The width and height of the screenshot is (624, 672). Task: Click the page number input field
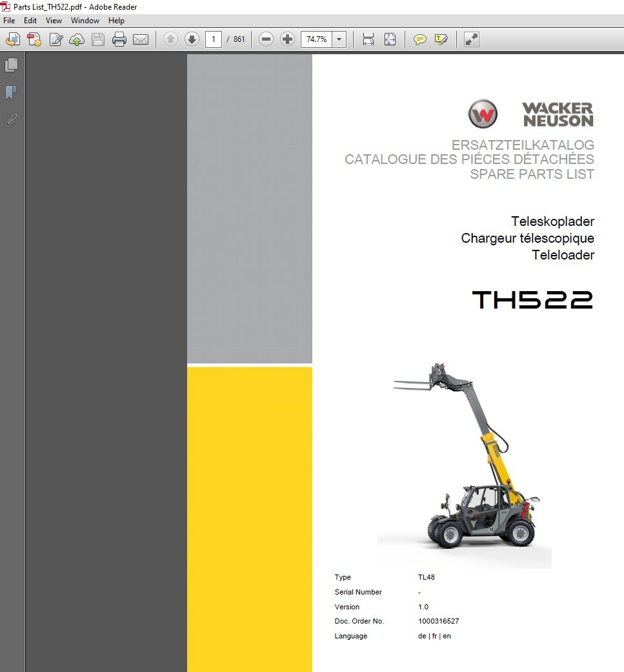[214, 39]
